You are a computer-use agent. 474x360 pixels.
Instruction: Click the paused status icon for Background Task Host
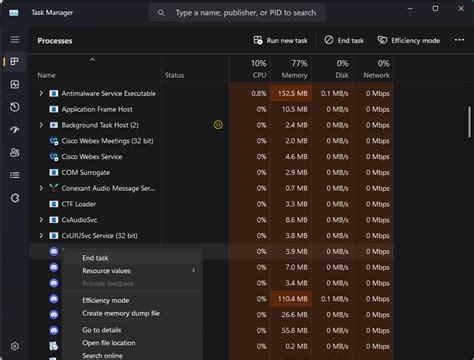point(218,125)
